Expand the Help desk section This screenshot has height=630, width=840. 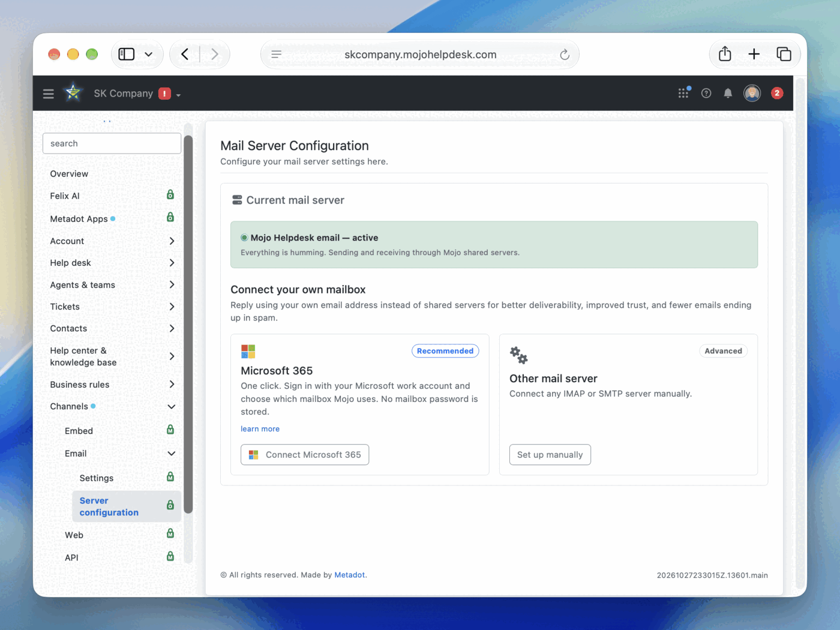[172, 263]
